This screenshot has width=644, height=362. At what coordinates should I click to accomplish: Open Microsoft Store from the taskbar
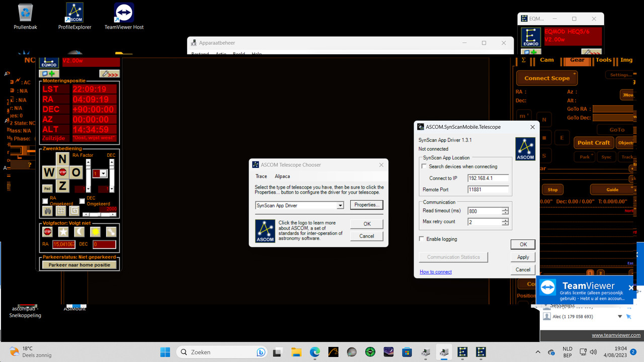coord(408,352)
